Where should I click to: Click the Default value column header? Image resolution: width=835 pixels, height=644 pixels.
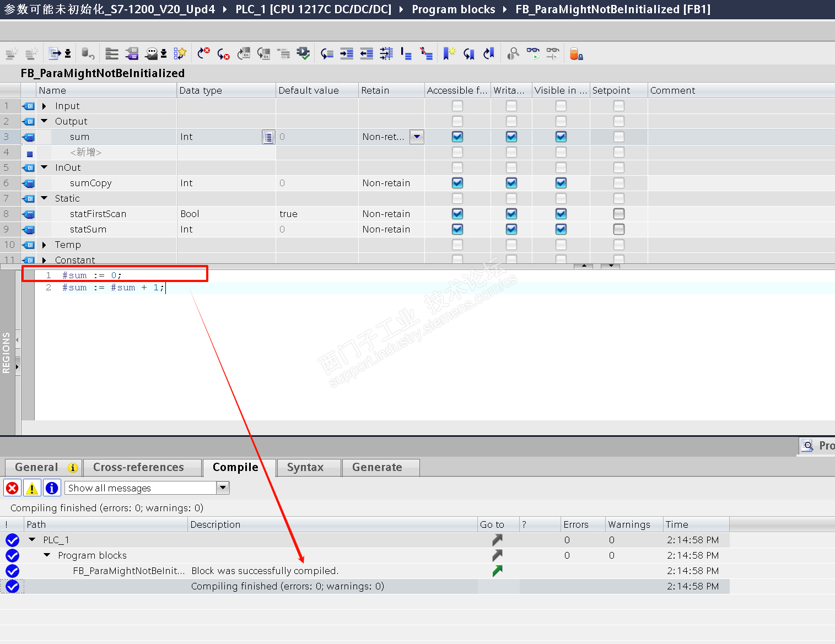[317, 90]
